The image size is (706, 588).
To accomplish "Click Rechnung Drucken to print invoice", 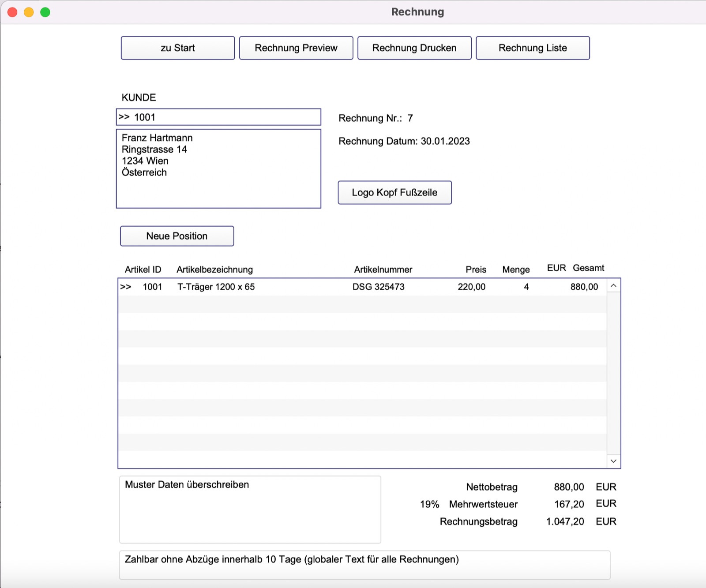I will 414,48.
